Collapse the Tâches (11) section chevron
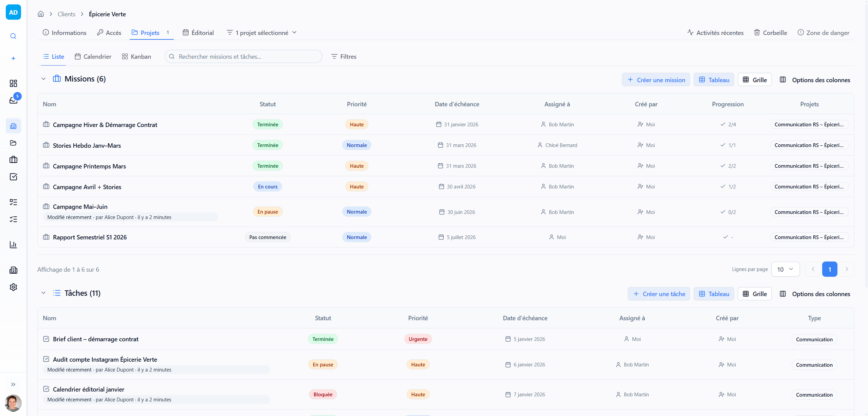The image size is (868, 416). [x=43, y=293]
